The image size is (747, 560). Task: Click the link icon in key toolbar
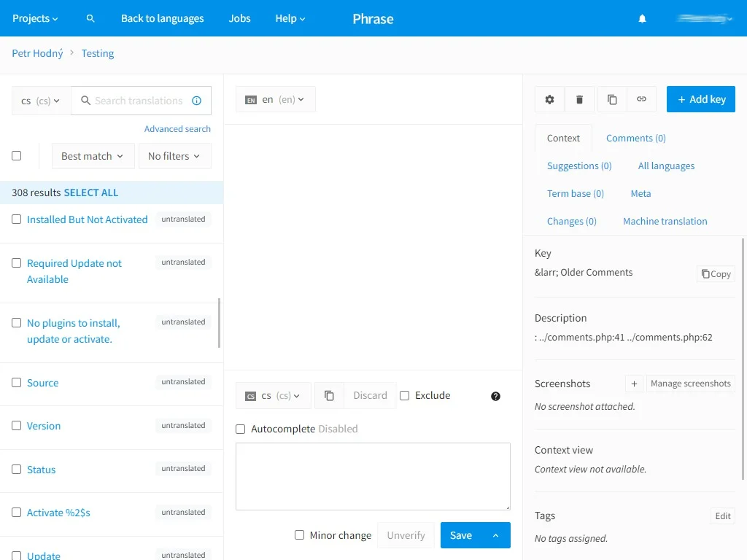[x=641, y=99]
